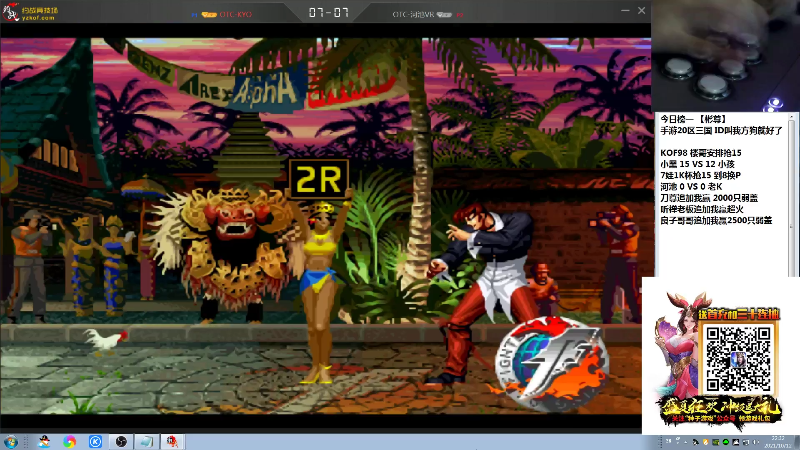Open the notepad taskbar window
The height and width of the screenshot is (450, 800).
pos(146,442)
